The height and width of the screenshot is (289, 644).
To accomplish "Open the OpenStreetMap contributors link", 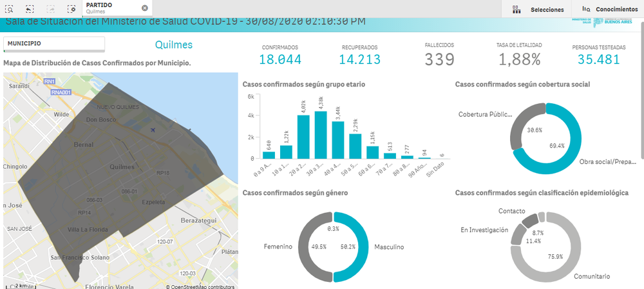I will click(x=204, y=286).
